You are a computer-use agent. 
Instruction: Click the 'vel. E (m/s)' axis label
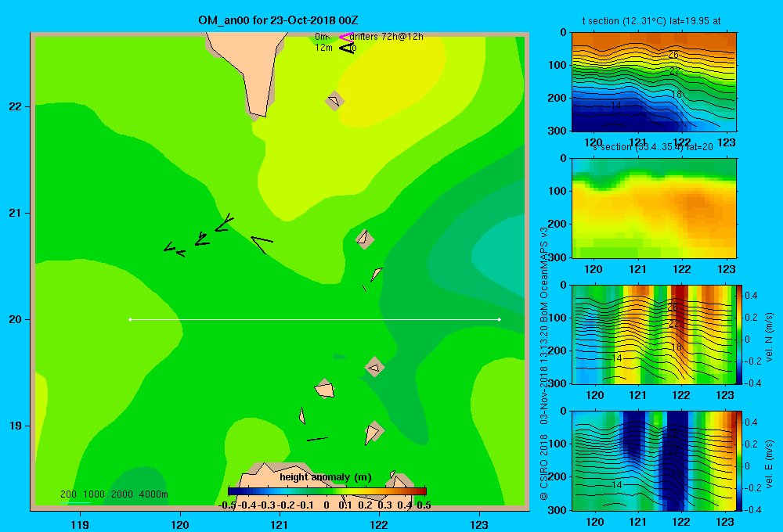770,464
